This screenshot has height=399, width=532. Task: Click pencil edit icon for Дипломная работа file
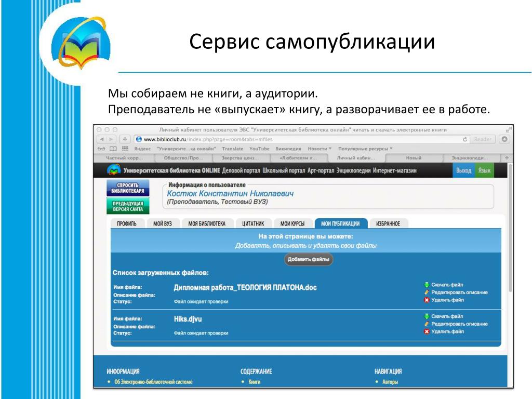[427, 292]
